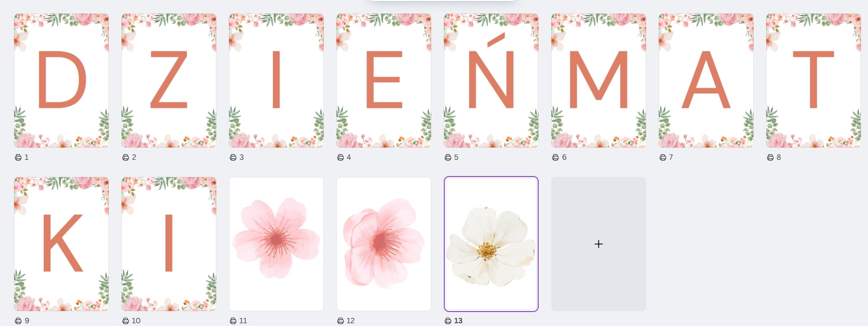
Task: Select page 11 with the pink flower
Action: coord(276,244)
